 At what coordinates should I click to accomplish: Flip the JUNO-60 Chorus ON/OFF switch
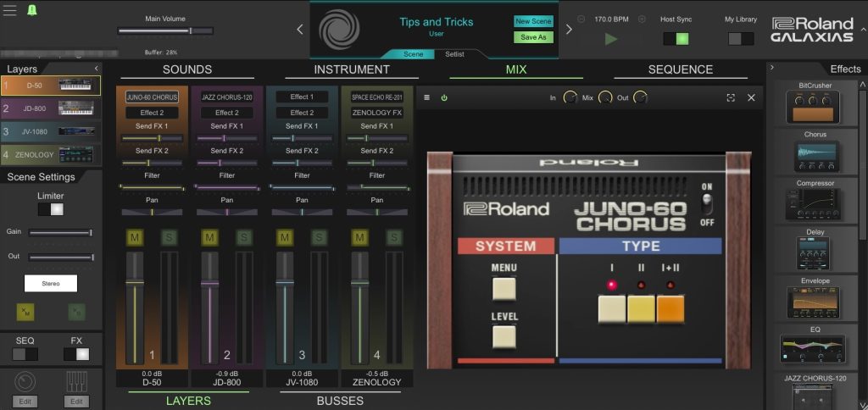click(706, 204)
